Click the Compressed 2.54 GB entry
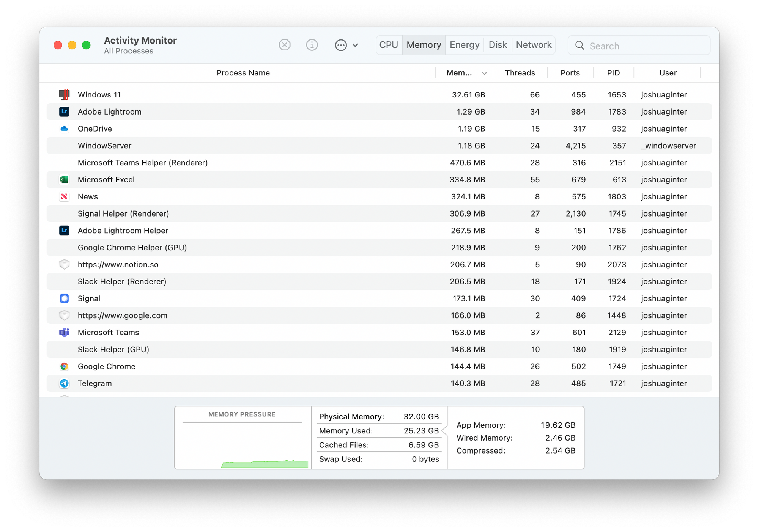 point(516,451)
